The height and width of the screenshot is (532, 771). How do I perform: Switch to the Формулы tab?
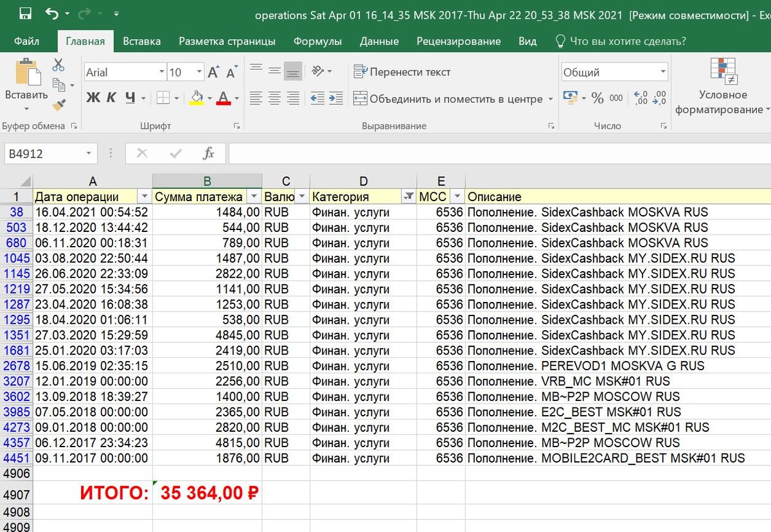click(x=317, y=41)
